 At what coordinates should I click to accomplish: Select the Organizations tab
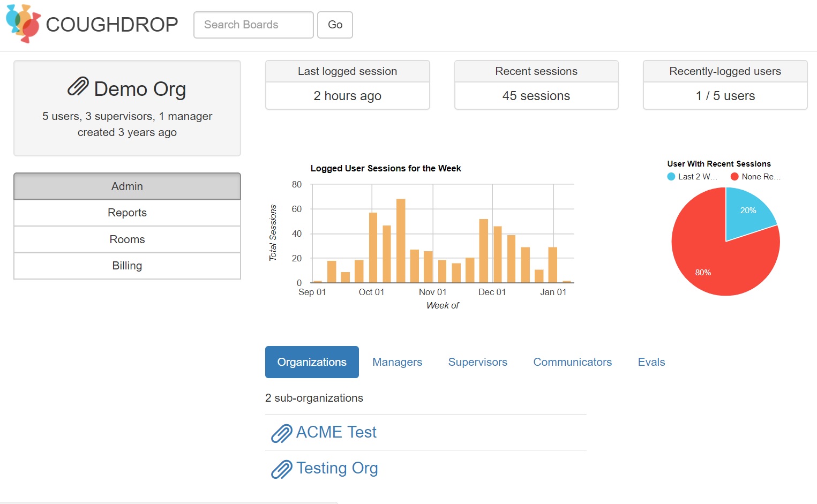pyautogui.click(x=312, y=362)
